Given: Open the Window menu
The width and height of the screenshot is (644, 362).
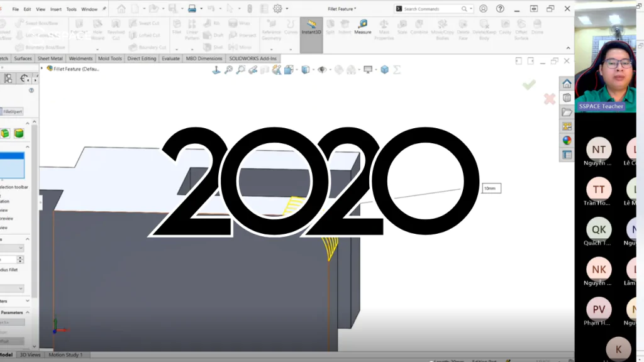Looking at the screenshot, I should [89, 9].
